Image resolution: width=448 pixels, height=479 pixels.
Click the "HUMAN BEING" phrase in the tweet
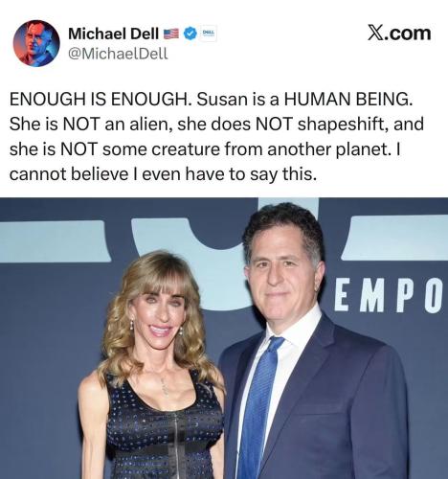click(x=347, y=100)
